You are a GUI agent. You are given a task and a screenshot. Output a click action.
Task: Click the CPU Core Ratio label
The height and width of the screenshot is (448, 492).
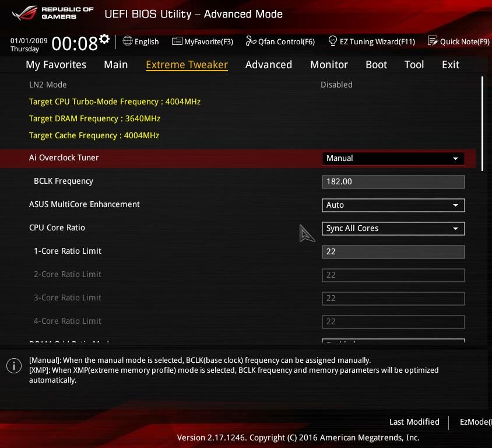pyautogui.click(x=57, y=228)
